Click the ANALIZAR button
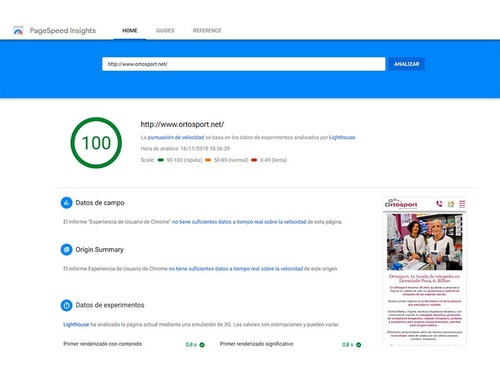500x375 pixels. point(407,64)
